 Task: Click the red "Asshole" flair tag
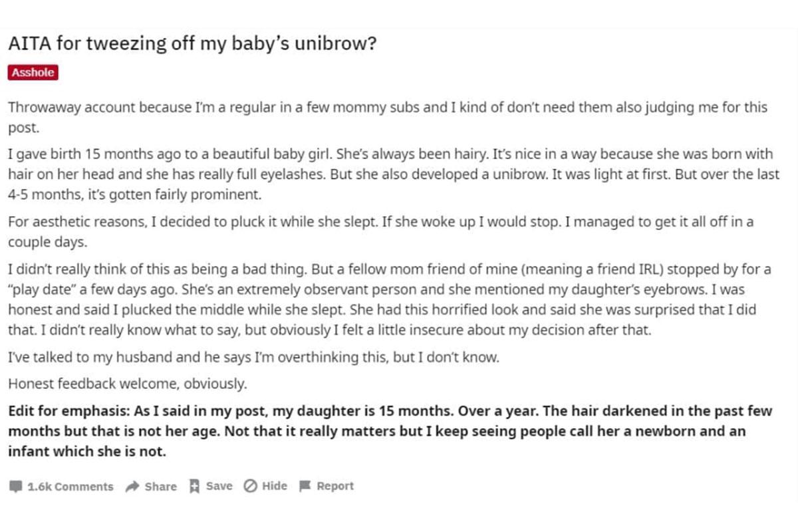tap(33, 72)
